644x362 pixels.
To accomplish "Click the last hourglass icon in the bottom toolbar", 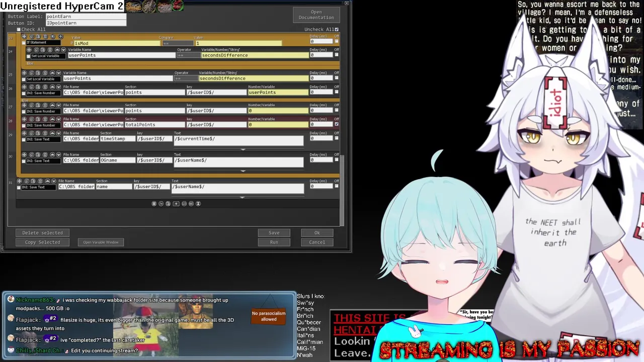I will click(x=198, y=204).
